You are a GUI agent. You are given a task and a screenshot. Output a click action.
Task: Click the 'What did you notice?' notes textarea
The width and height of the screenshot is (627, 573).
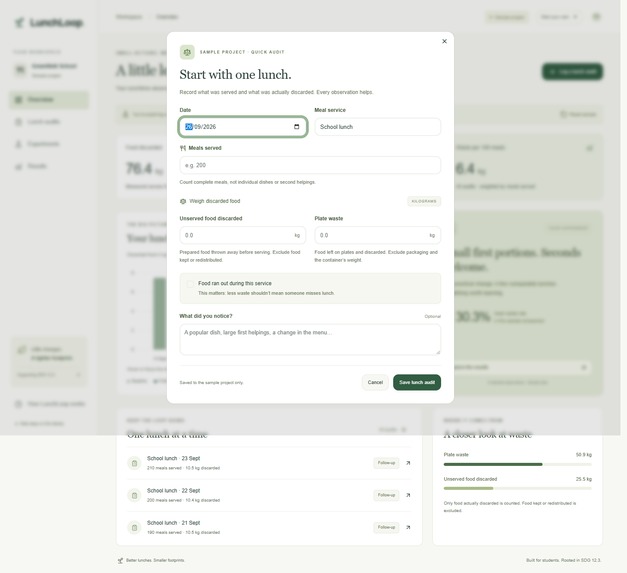pos(310,339)
